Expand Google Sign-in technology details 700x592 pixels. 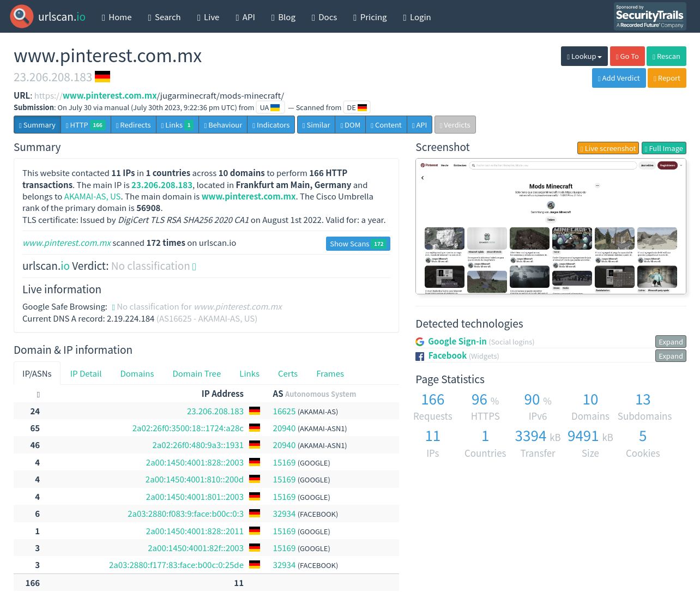[x=671, y=342]
